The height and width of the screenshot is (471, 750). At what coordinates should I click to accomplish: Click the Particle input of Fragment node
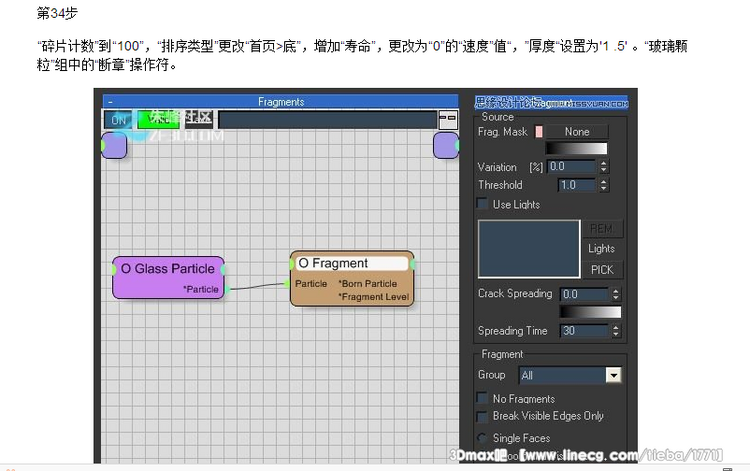[311, 284]
